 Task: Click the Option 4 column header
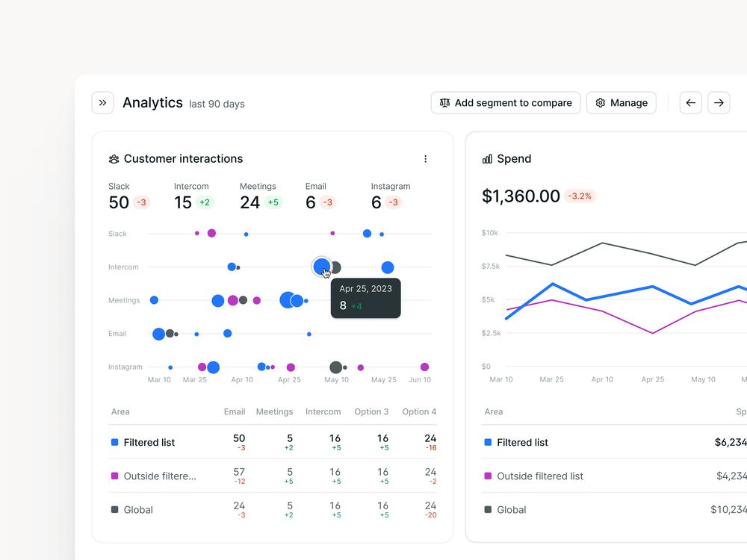pyautogui.click(x=419, y=411)
